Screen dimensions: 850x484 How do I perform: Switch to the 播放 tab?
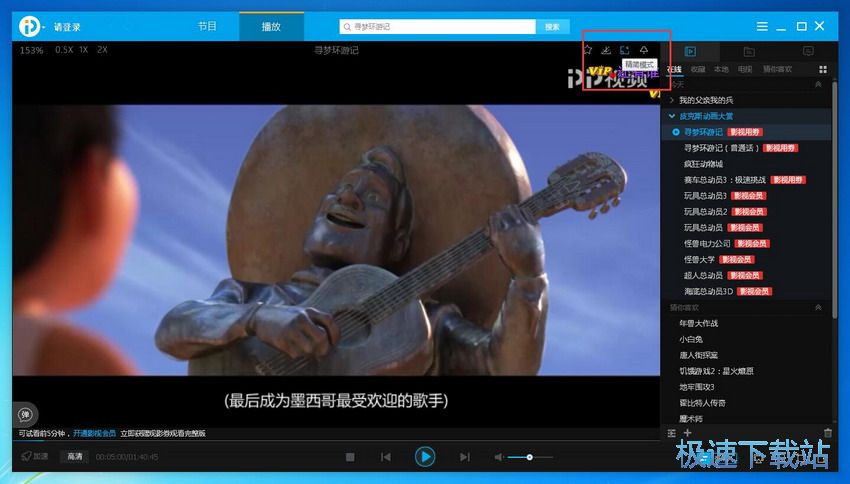pos(271,27)
